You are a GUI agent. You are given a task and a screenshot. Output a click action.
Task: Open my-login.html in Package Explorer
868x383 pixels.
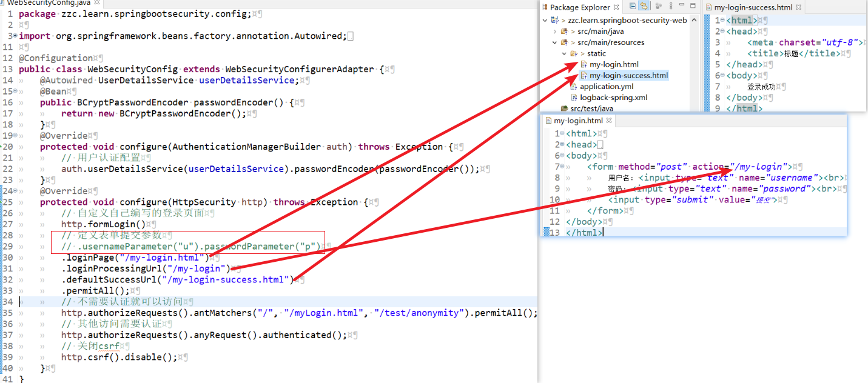[x=614, y=64]
